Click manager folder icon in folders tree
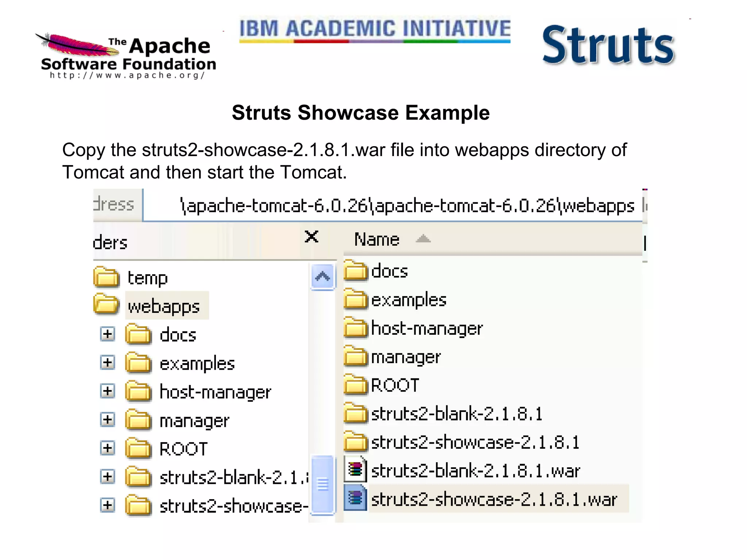The height and width of the screenshot is (560, 747). [138, 419]
